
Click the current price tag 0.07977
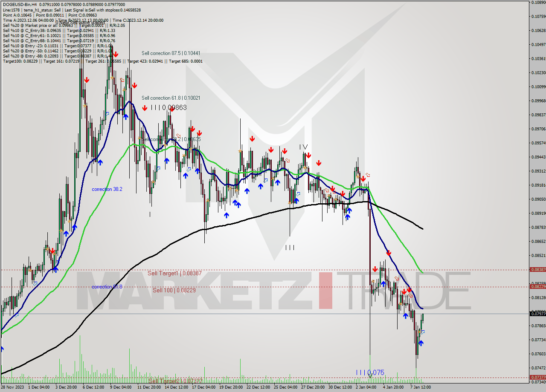click(537, 314)
